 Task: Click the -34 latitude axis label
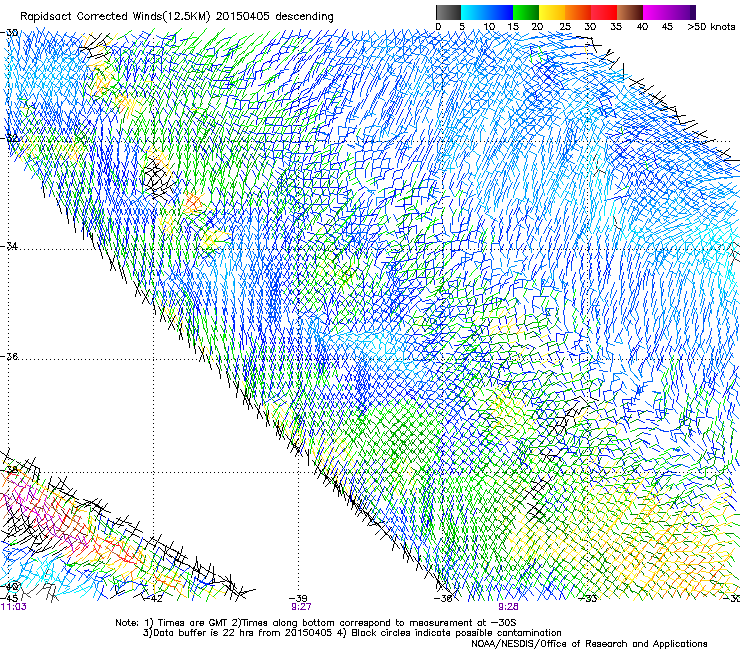9,246
